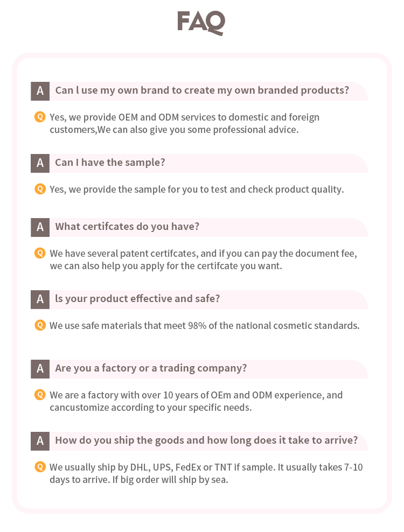Expand the 'Can I have the sample?' question

click(110, 163)
